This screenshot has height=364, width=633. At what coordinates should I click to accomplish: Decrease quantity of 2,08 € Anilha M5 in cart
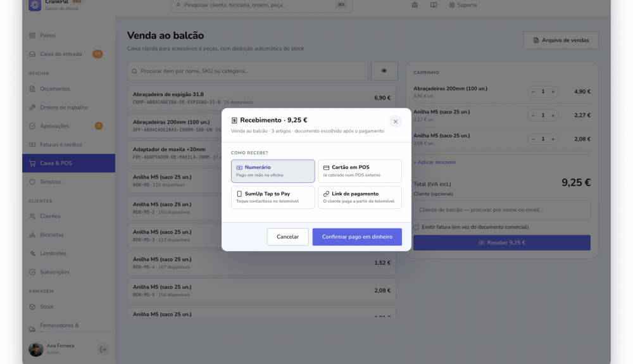533,139
